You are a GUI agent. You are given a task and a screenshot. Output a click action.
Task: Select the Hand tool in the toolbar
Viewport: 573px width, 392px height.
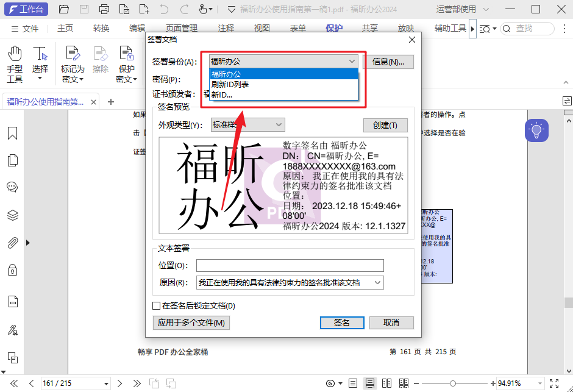coord(14,58)
